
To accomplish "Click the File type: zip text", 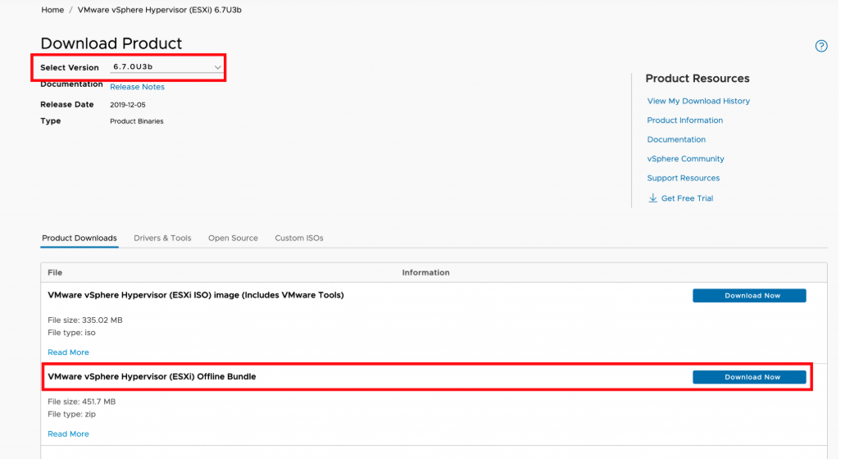I will [71, 414].
